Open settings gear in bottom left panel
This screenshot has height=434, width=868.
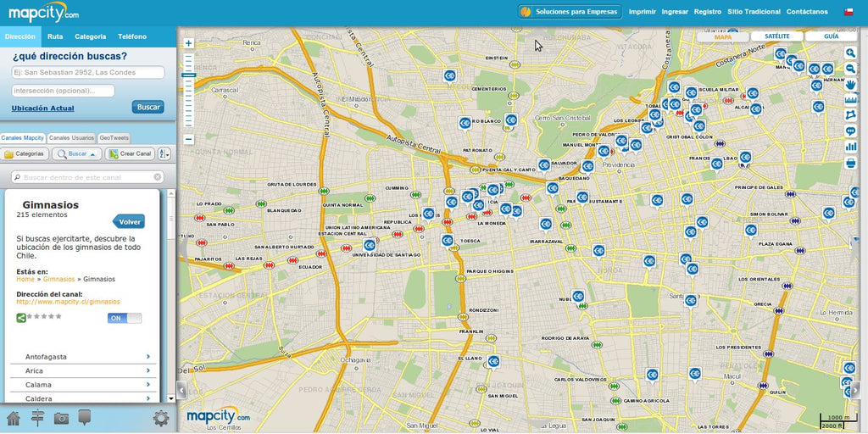(160, 418)
